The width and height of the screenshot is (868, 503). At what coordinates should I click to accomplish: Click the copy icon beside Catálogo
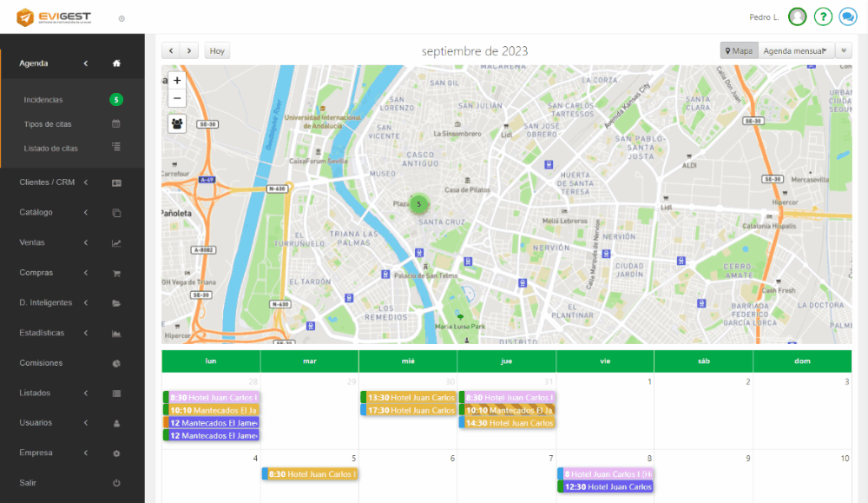116,213
